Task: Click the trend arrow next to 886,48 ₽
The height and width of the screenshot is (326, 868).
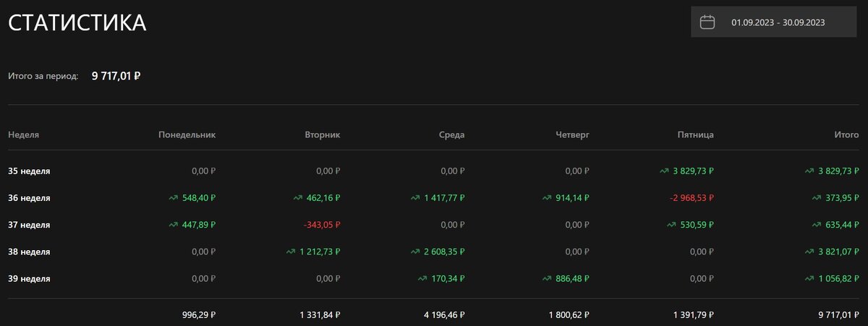Action: 548,278
